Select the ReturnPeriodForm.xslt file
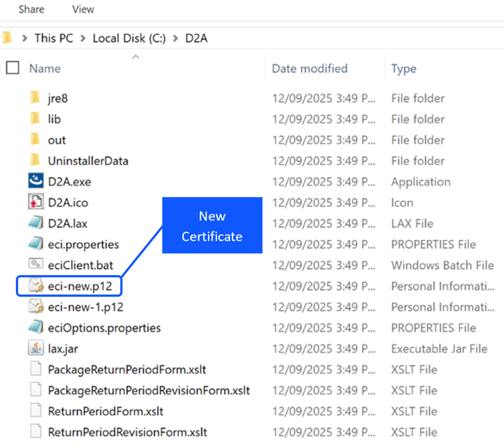This screenshot has width=504, height=448. (x=106, y=411)
